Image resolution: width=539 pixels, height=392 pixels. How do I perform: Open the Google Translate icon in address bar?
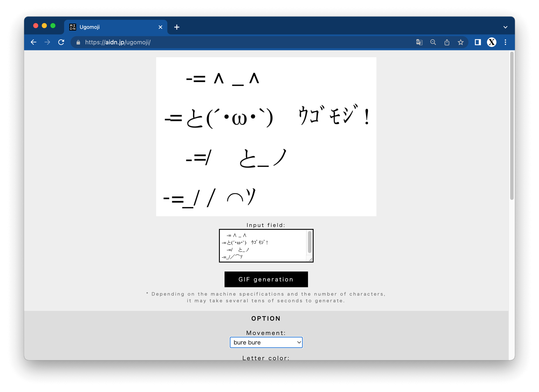pyautogui.click(x=419, y=42)
